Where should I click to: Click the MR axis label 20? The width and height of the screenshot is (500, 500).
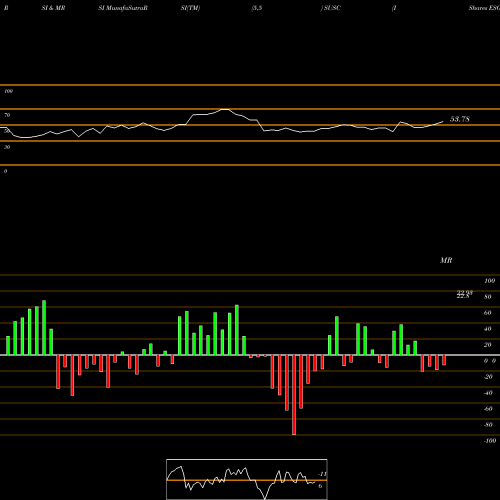488,345
